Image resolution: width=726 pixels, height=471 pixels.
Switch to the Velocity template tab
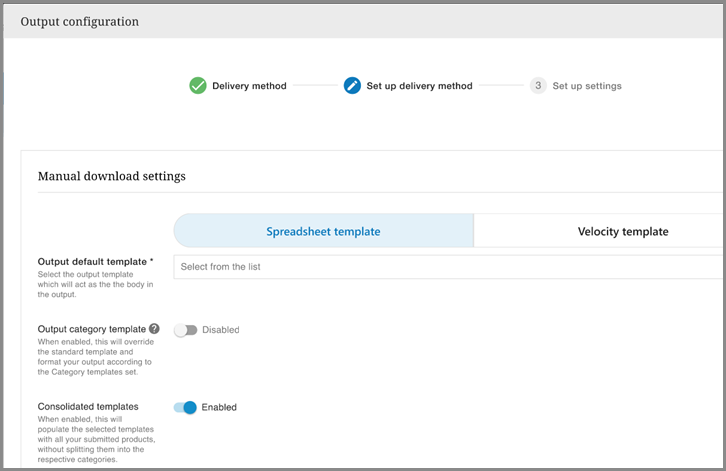622,231
